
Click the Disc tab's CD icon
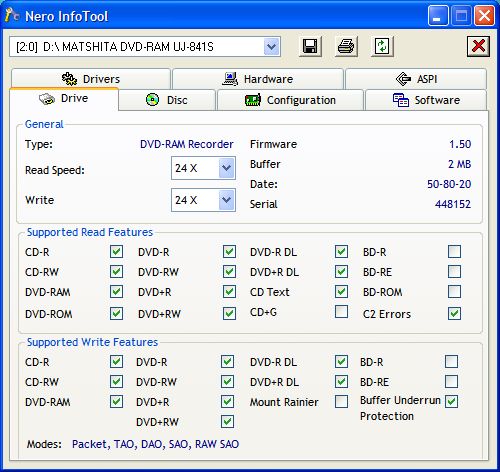(x=153, y=100)
